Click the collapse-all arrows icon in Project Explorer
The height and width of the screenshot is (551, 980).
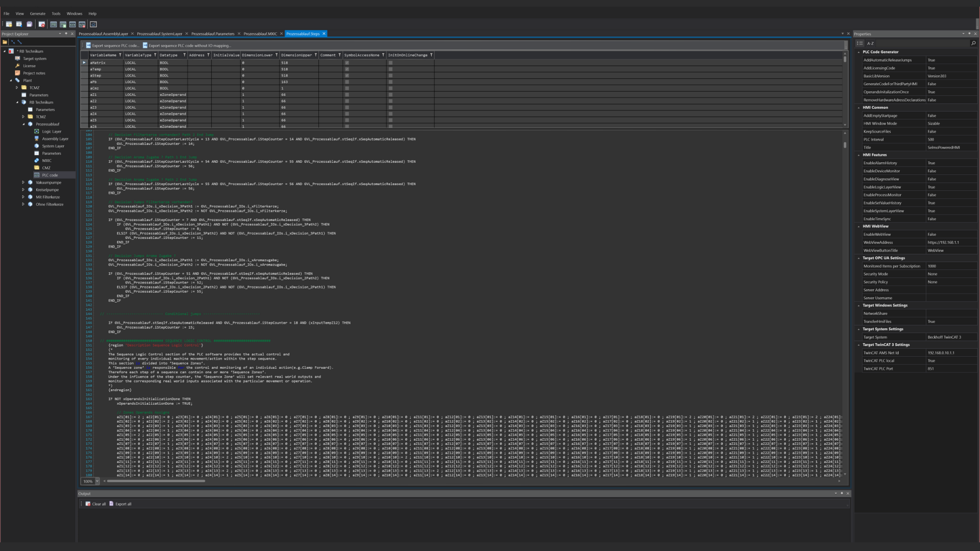coord(13,42)
